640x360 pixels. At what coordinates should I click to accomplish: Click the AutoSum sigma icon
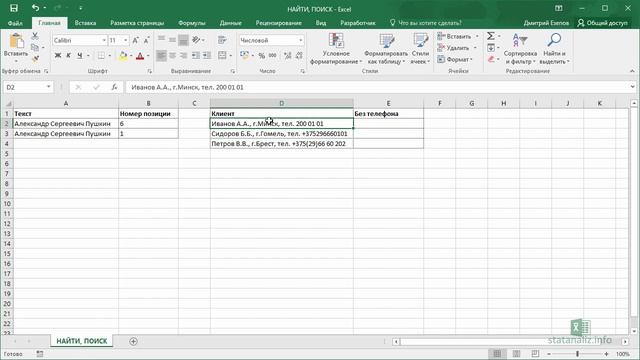[491, 36]
